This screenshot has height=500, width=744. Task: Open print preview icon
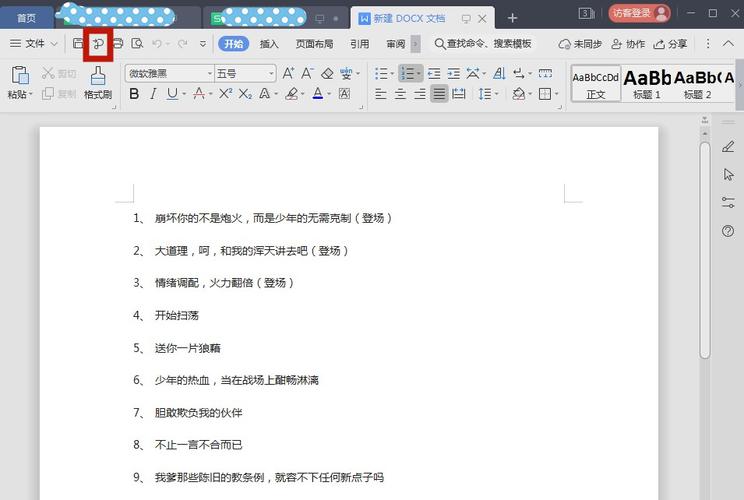pyautogui.click(x=137, y=44)
